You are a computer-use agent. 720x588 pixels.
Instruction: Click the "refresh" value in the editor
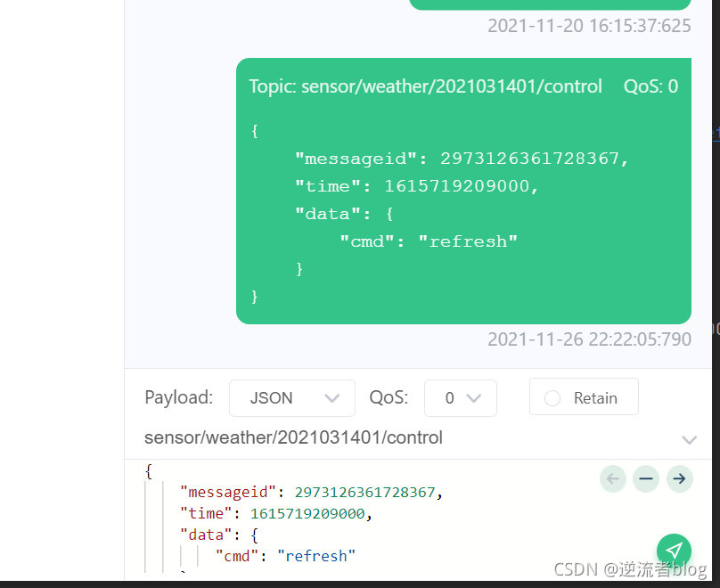(x=316, y=556)
